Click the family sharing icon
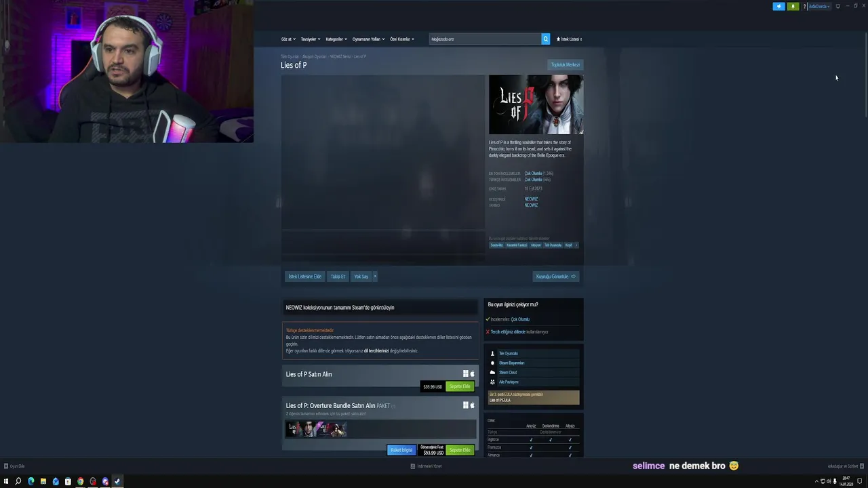Viewport: 868px width, 488px height. click(x=493, y=382)
